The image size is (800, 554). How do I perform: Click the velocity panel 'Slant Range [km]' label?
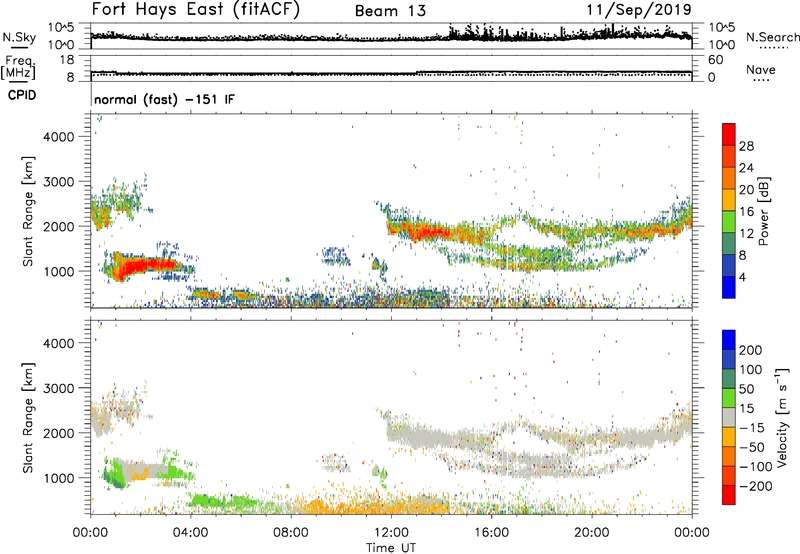coord(28,418)
